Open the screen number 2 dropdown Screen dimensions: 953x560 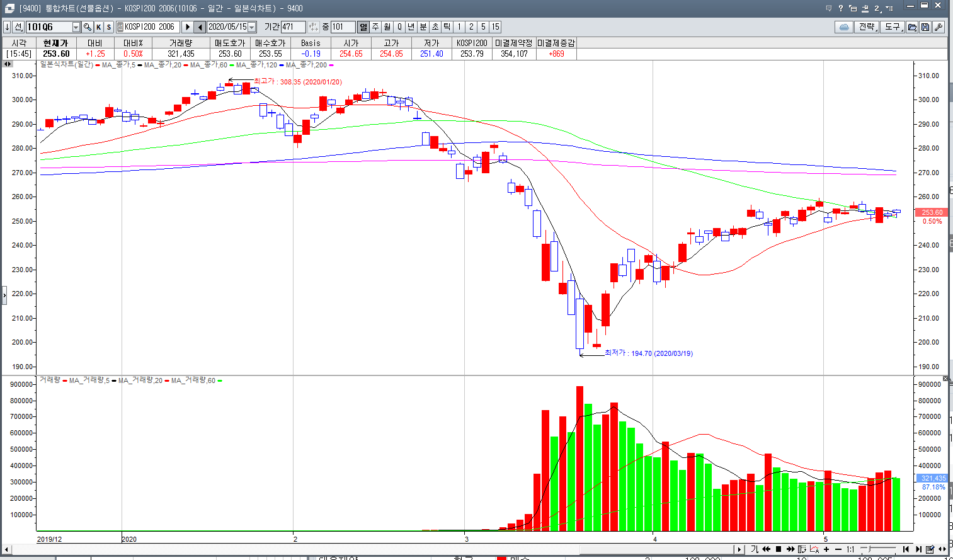[878, 9]
